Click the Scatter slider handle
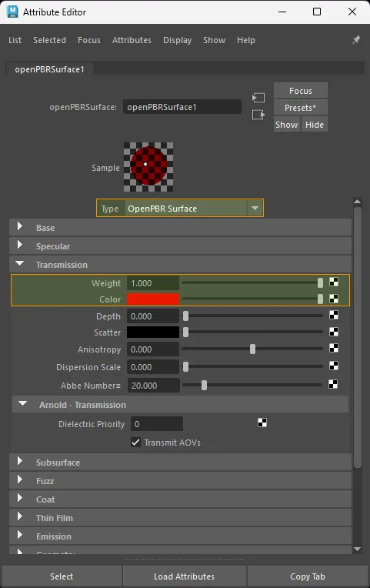The width and height of the screenshot is (370, 588). 185,332
